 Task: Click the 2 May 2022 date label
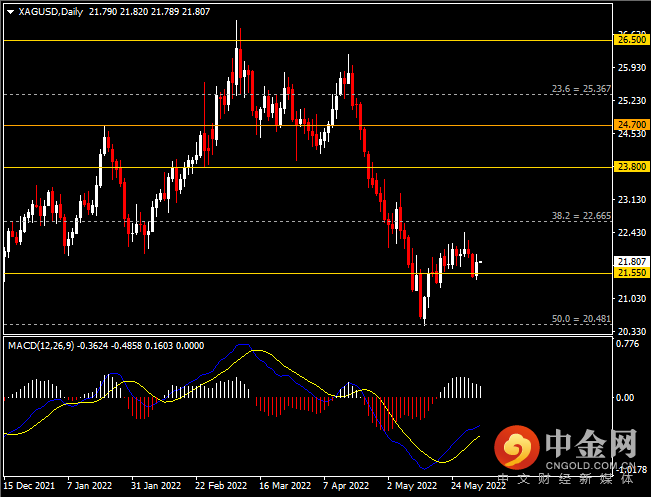point(412,486)
